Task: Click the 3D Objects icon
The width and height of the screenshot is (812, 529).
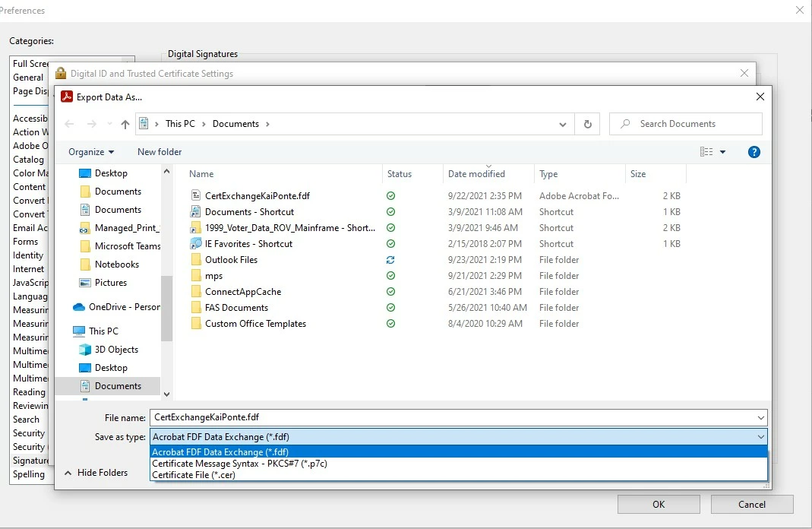Action: (85, 350)
